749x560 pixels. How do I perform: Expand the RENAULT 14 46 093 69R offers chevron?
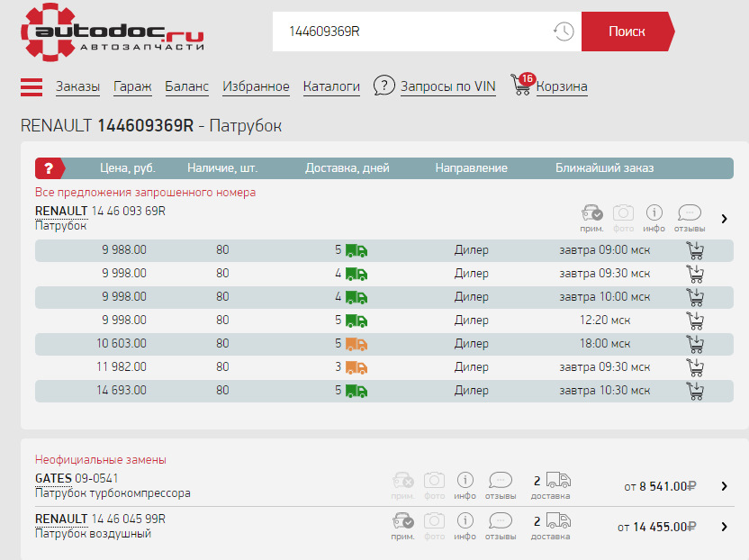(724, 217)
